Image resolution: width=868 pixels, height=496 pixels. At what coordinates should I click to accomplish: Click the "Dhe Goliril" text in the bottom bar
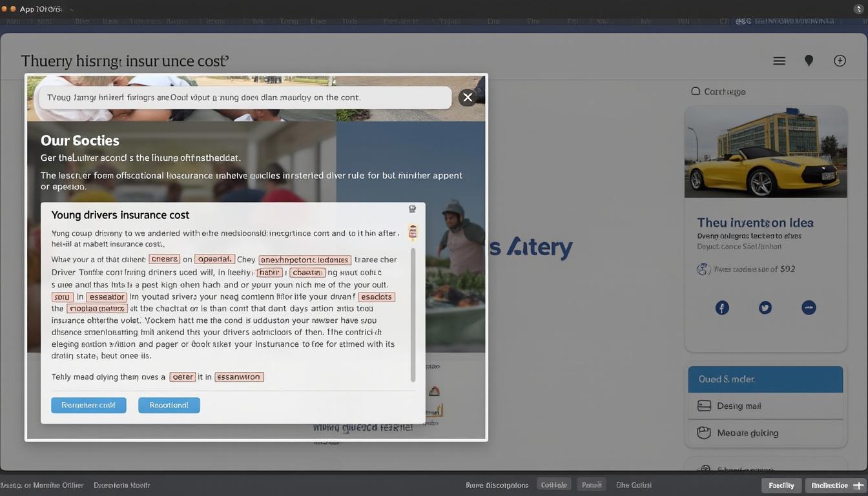point(634,485)
